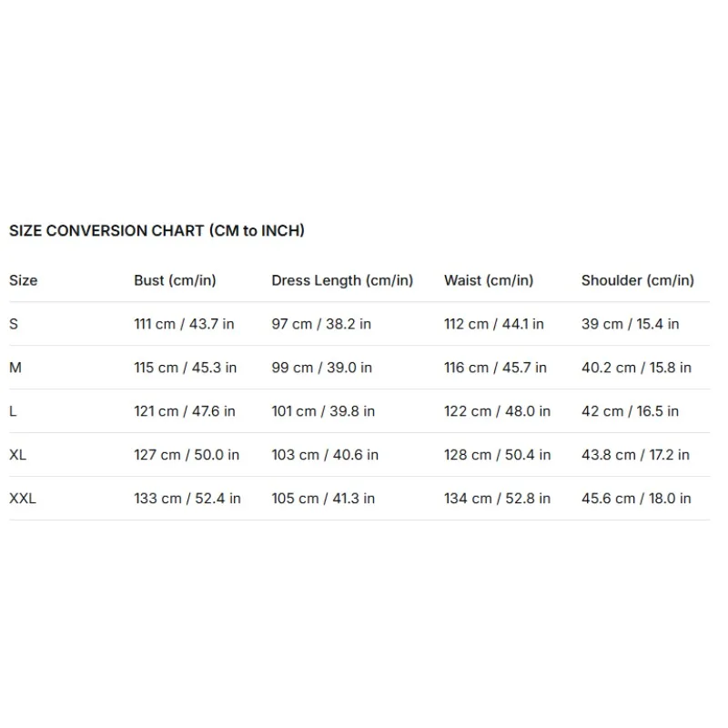728x728 pixels.
Task: Click the Shoulder (cm/in) column header
Action: (x=638, y=280)
